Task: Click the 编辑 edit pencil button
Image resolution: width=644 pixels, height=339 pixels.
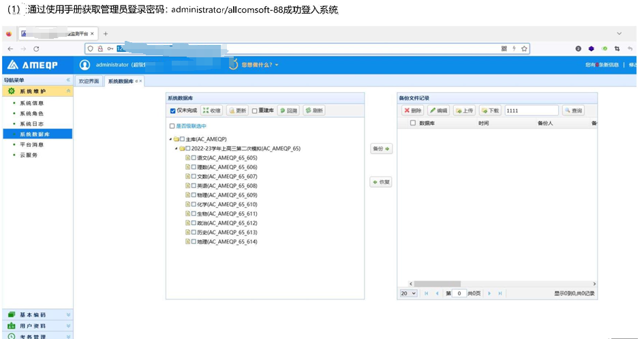Action: (x=438, y=110)
